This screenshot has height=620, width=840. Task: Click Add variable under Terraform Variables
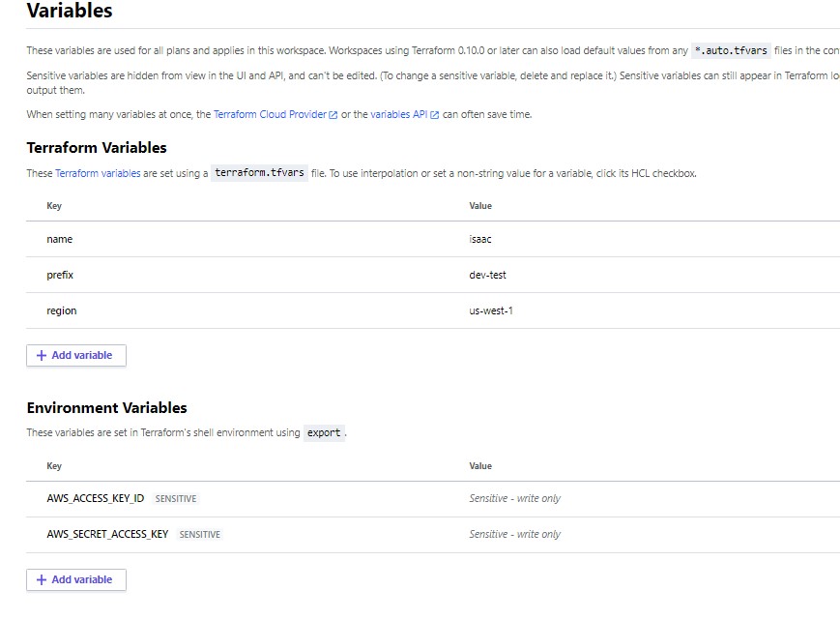click(x=75, y=355)
